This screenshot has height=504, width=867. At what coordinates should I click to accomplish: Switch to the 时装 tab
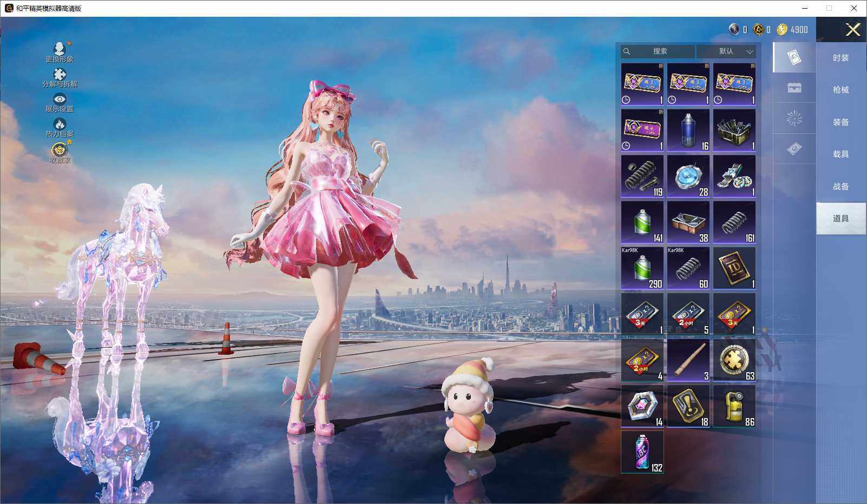tap(841, 58)
